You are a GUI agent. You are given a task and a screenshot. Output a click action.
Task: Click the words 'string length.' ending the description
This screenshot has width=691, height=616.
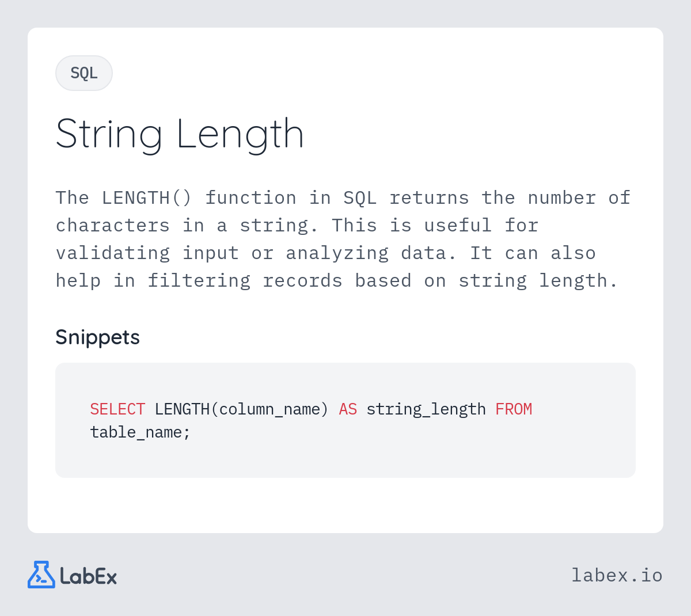[538, 281]
